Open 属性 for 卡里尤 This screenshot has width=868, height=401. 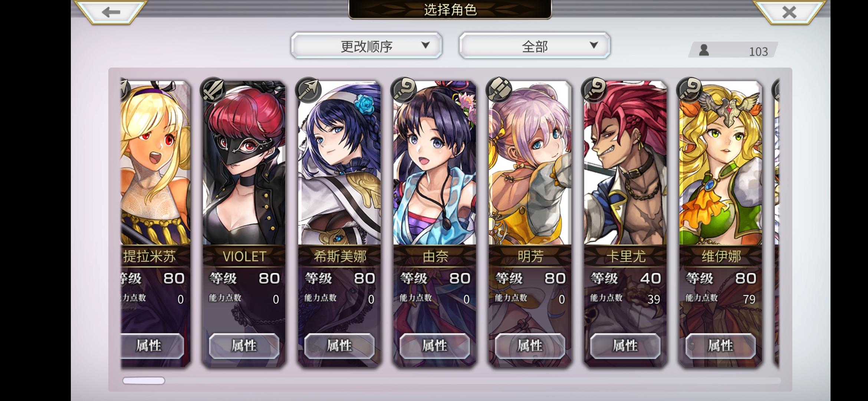tap(625, 346)
